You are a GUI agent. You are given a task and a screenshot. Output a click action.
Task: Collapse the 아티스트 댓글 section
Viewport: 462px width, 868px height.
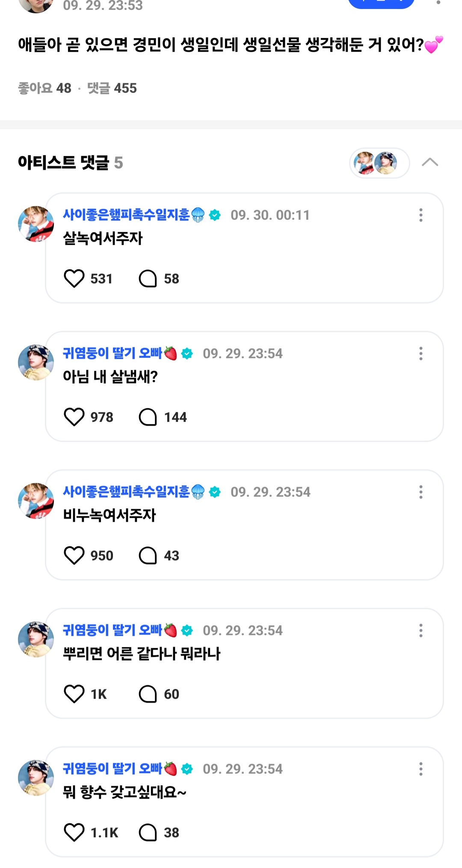pyautogui.click(x=430, y=162)
